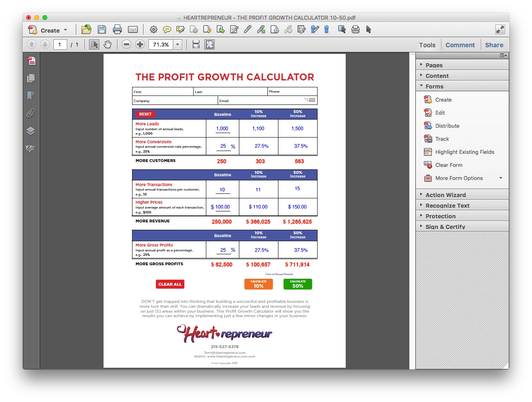
Task: Click the blue ribbon certify icon
Action: point(327,29)
